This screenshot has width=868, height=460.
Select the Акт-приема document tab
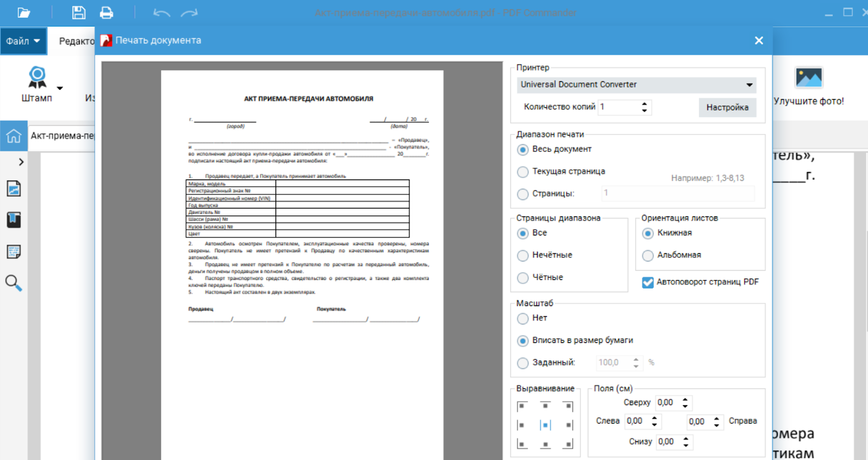[x=62, y=136]
